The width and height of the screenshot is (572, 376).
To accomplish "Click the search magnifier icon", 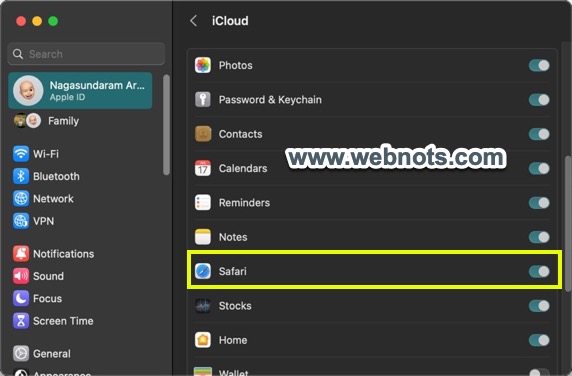I will [18, 54].
